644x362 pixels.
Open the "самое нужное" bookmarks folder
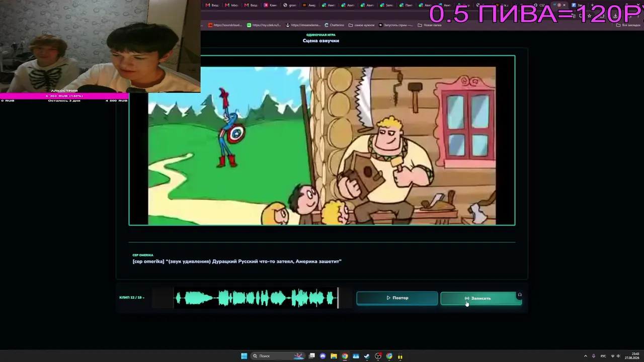pyautogui.click(x=362, y=25)
